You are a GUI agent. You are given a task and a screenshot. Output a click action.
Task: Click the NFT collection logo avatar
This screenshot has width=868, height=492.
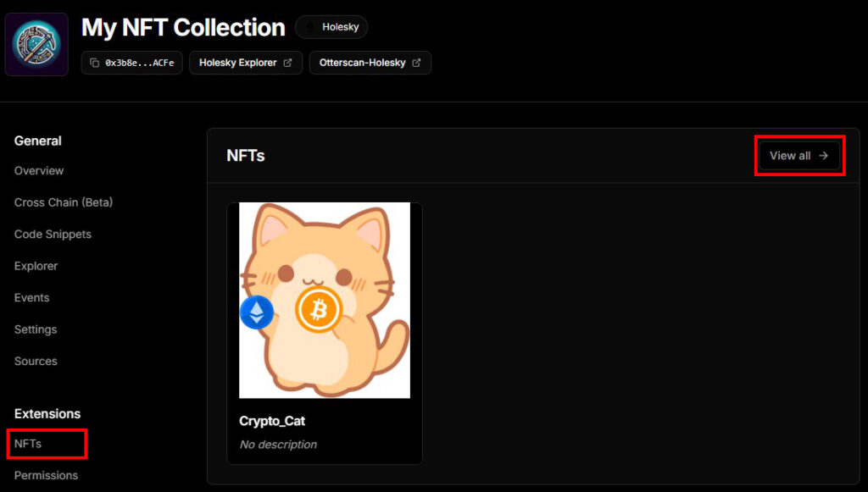[x=36, y=44]
